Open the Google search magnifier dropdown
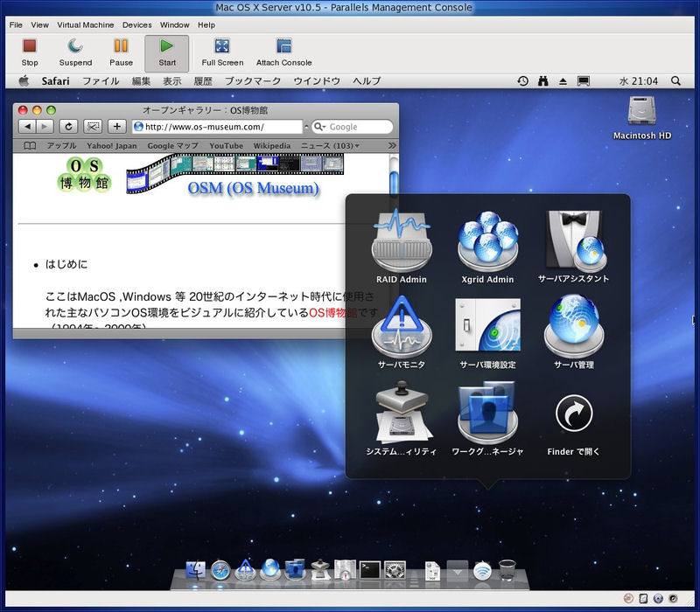 click(x=319, y=127)
